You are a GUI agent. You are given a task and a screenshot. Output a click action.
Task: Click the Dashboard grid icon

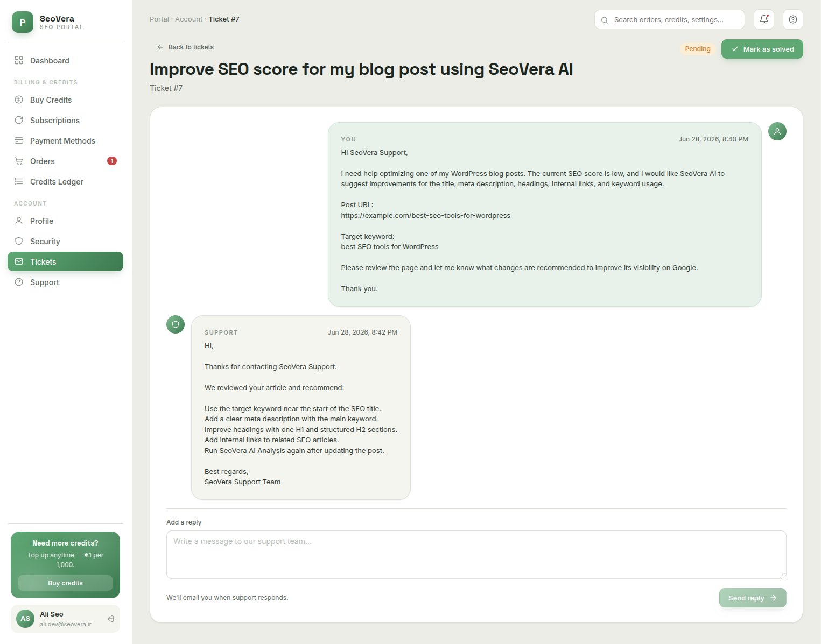(19, 60)
